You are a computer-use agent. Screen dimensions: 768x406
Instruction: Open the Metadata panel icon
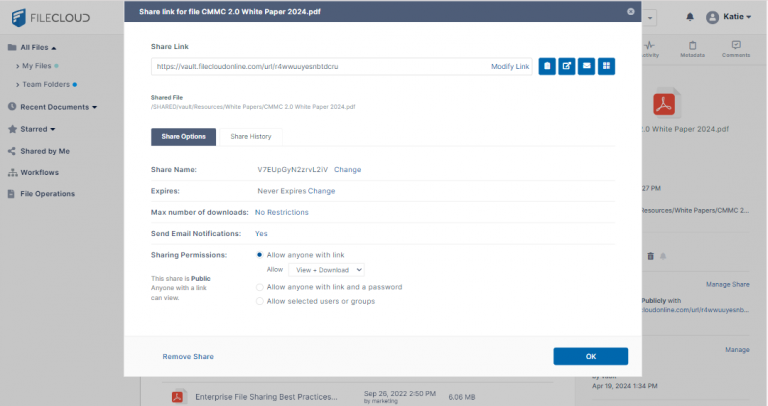(x=693, y=46)
